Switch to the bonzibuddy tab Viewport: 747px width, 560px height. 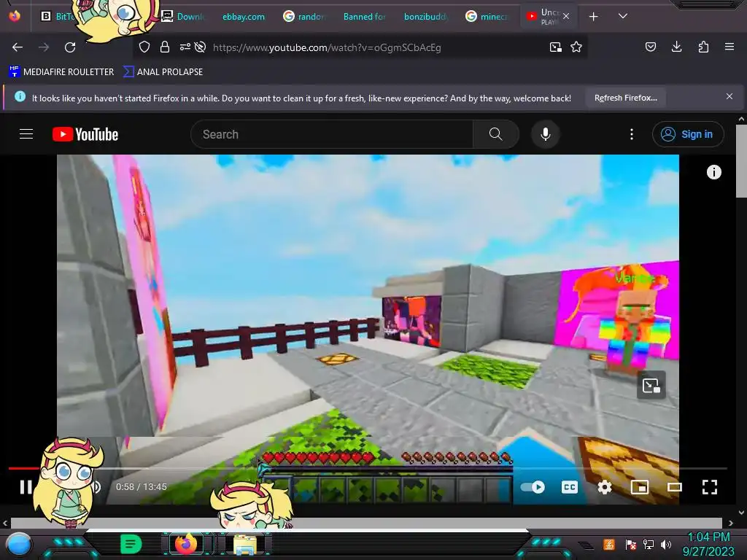click(x=425, y=17)
